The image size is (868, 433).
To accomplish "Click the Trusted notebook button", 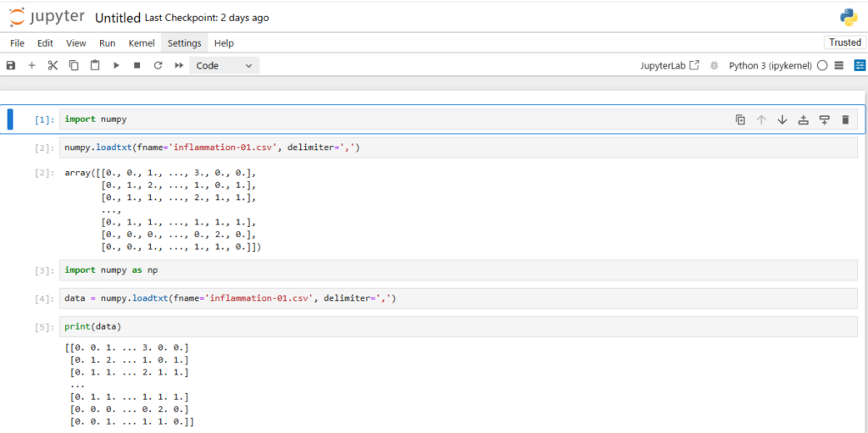I will pos(844,42).
